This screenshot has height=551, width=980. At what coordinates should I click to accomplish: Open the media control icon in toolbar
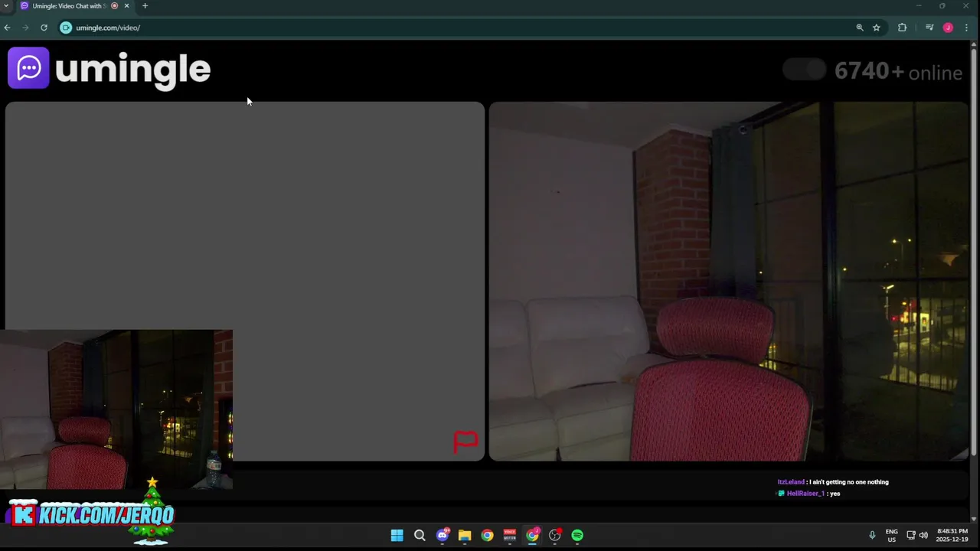[x=929, y=28]
